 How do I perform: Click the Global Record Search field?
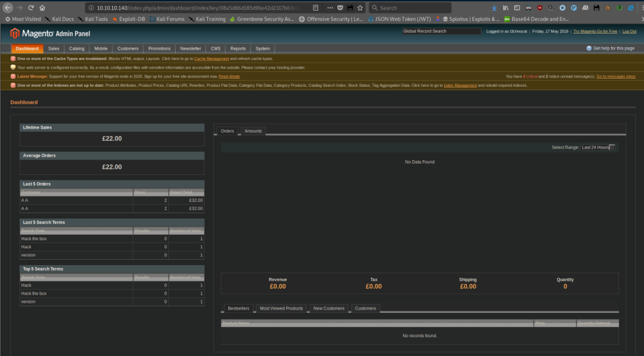tap(441, 32)
